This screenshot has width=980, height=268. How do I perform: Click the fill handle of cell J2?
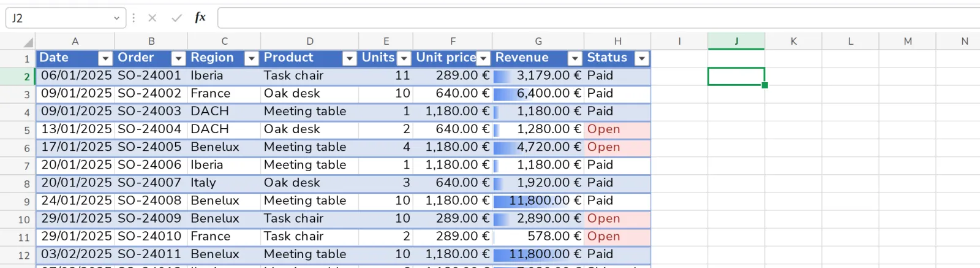click(765, 85)
